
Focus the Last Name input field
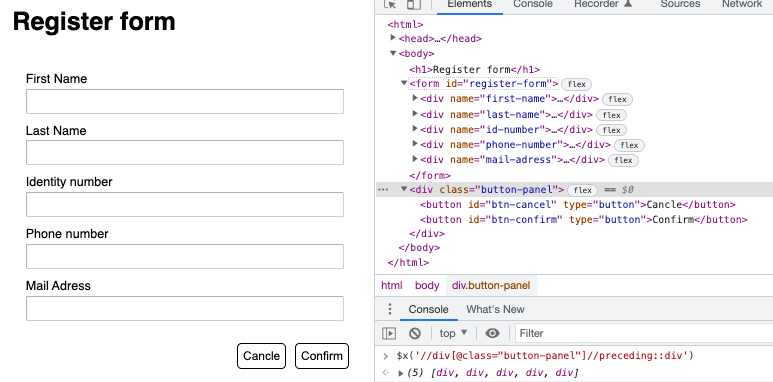[x=185, y=153]
